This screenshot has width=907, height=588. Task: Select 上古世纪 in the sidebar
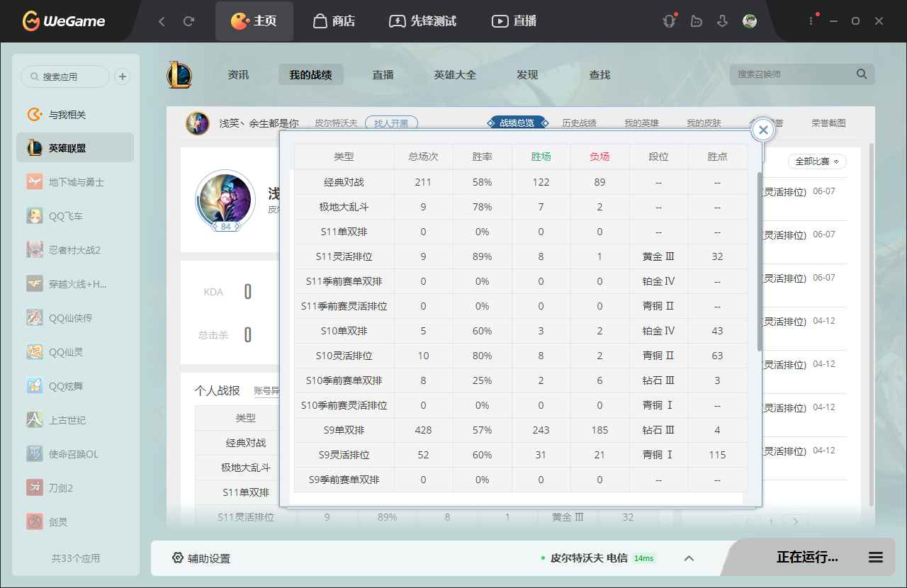click(75, 420)
